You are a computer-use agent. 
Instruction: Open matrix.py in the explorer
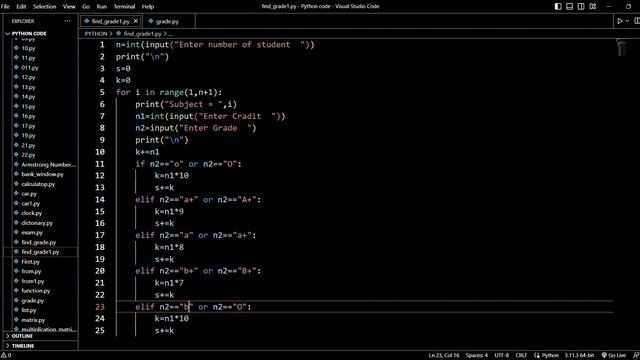33,320
